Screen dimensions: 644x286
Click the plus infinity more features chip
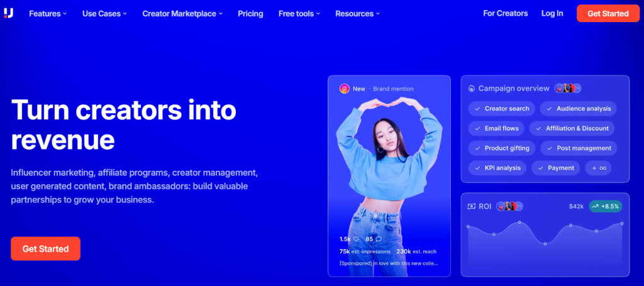point(599,168)
